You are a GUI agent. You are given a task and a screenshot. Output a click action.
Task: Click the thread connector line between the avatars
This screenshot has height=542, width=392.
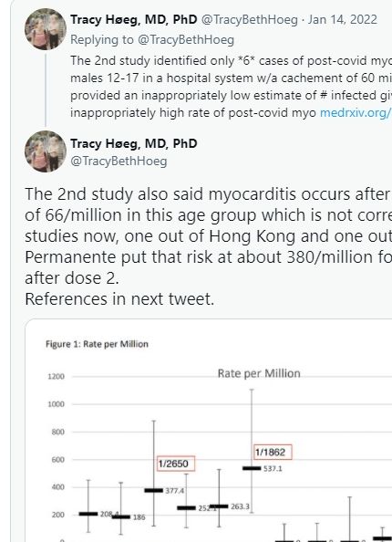pos(46,89)
